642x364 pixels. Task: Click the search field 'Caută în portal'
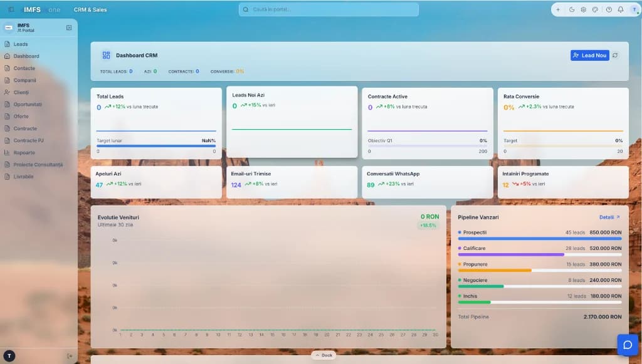329,9
